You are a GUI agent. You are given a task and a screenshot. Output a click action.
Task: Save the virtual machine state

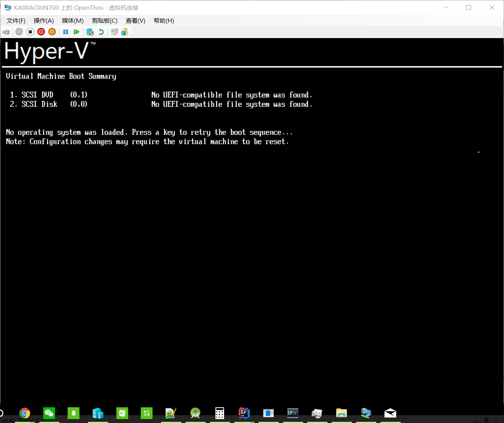(52, 32)
